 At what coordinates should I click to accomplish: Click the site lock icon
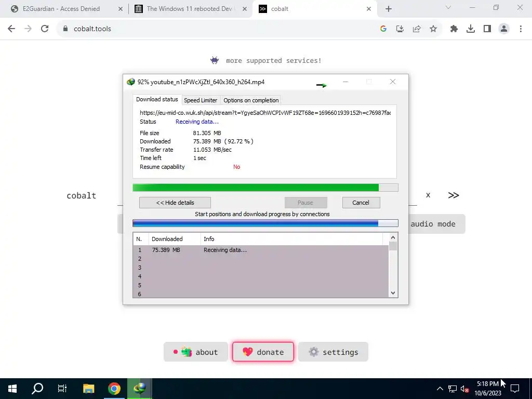coord(65,29)
